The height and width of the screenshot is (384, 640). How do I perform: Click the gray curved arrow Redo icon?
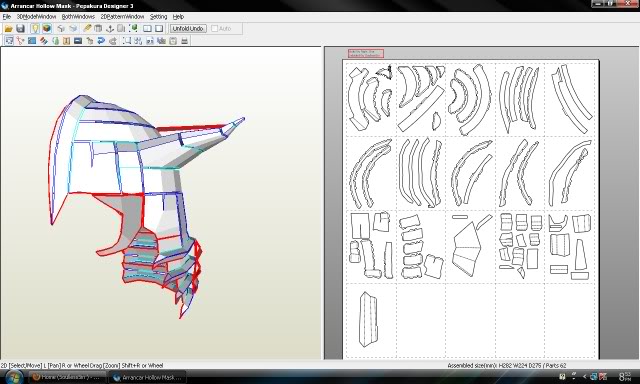point(113,41)
